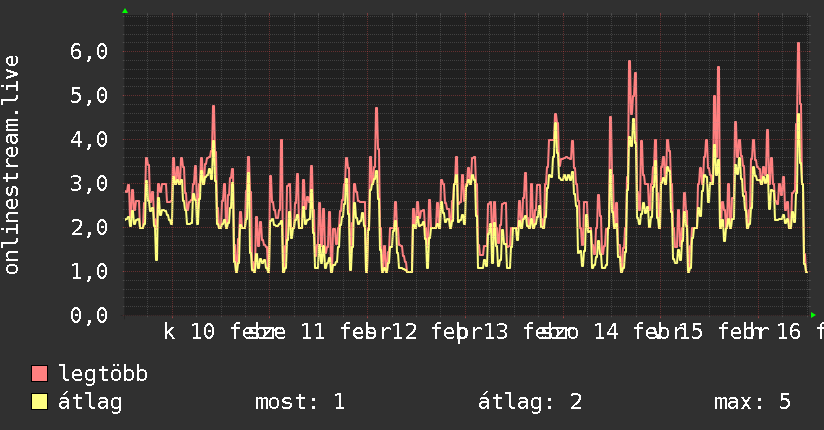Click the pink legtöbb legend swatch
Image resolution: width=824 pixels, height=430 pixels.
(39, 373)
